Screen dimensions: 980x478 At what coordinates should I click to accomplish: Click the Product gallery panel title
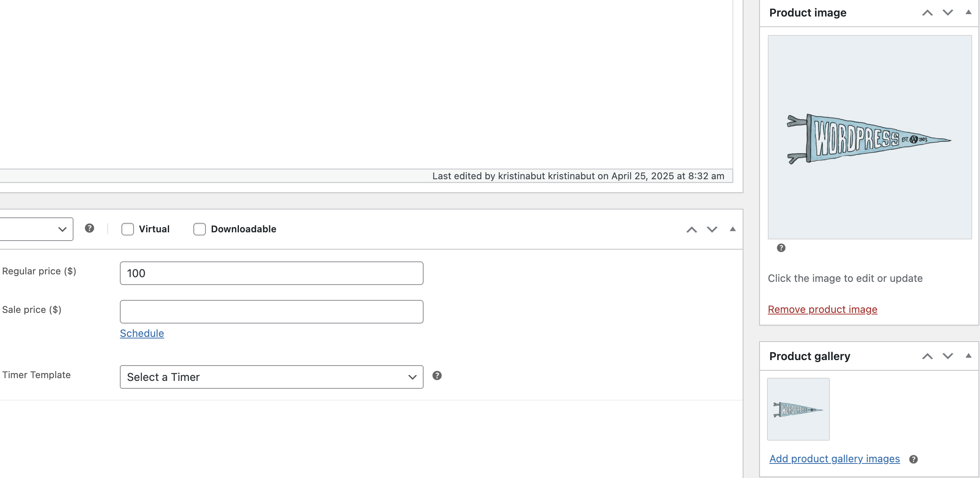coord(810,356)
